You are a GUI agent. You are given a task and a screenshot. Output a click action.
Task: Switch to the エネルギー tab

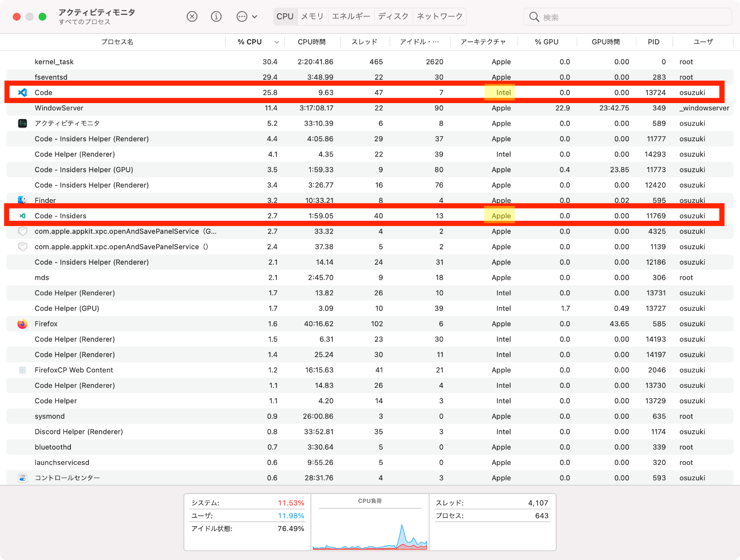point(351,16)
